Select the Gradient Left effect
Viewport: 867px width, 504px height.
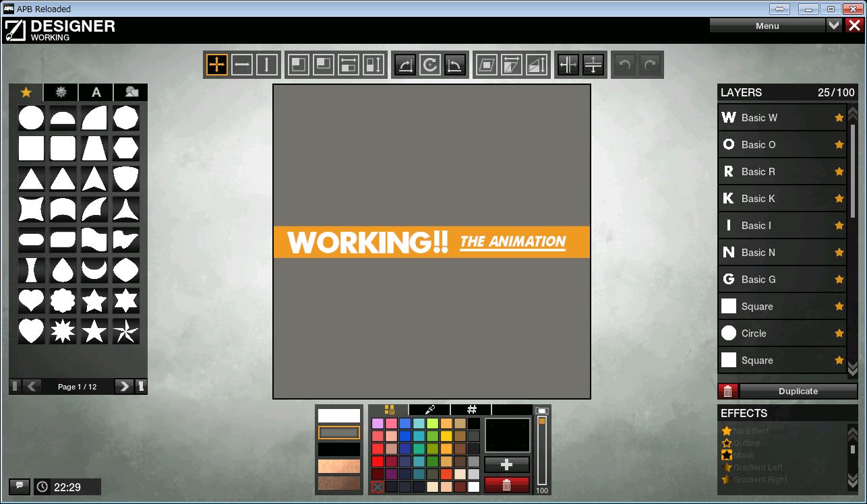coord(752,468)
